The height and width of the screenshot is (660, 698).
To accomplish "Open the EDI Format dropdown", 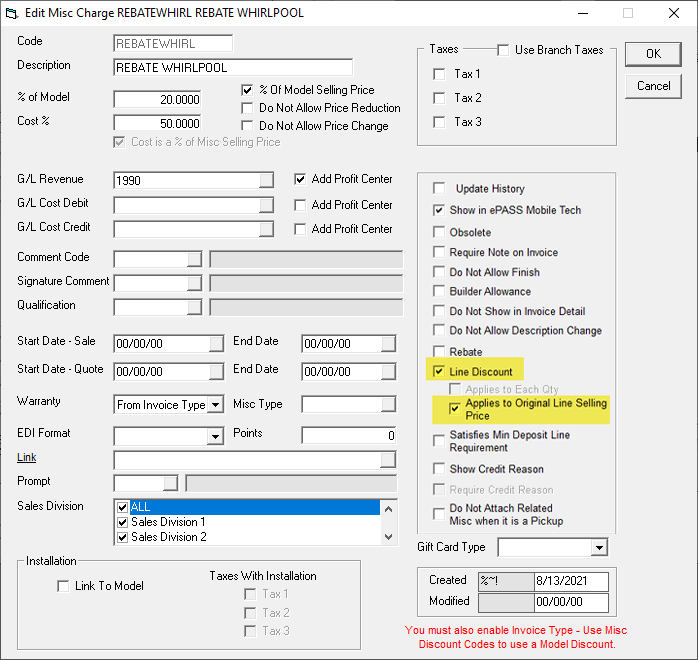I will click(214, 436).
